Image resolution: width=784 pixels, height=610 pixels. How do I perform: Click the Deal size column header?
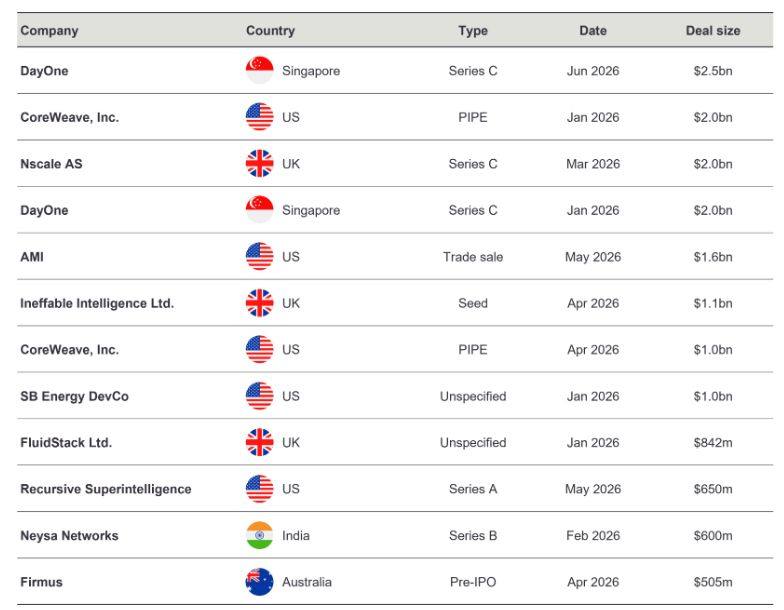[712, 30]
